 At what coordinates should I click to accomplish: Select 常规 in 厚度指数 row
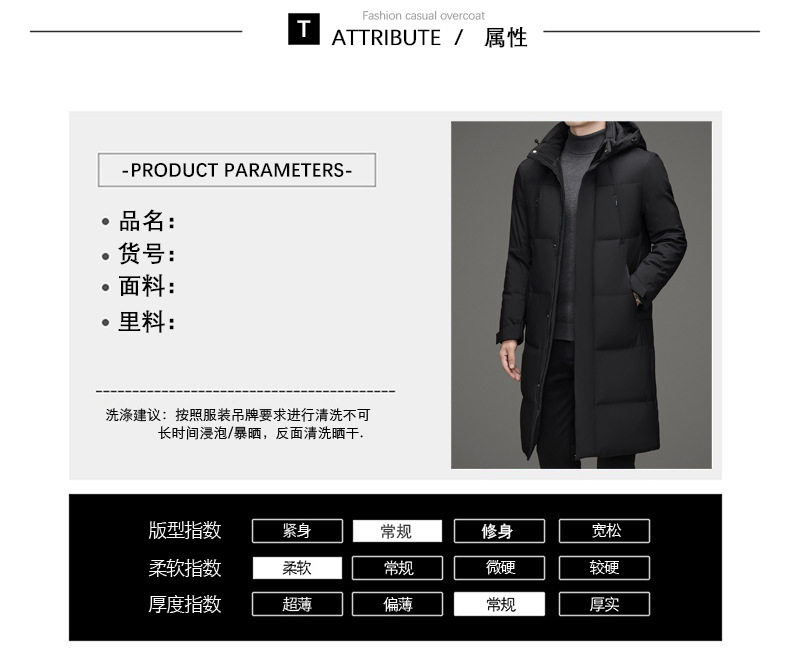tap(499, 604)
